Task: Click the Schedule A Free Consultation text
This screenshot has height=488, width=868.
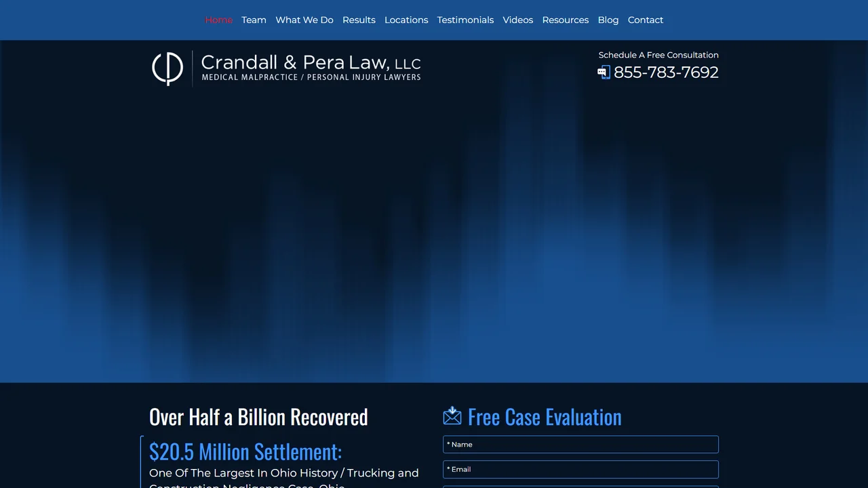Action: [658, 55]
